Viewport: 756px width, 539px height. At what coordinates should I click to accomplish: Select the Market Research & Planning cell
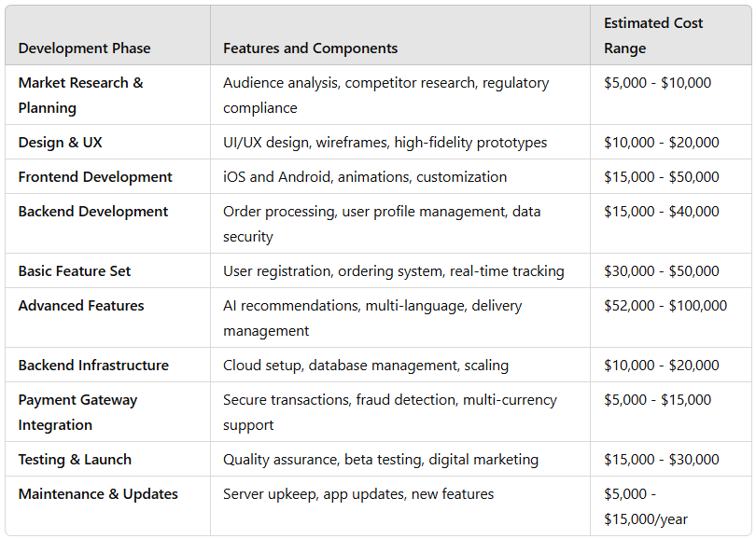pyautogui.click(x=80, y=95)
